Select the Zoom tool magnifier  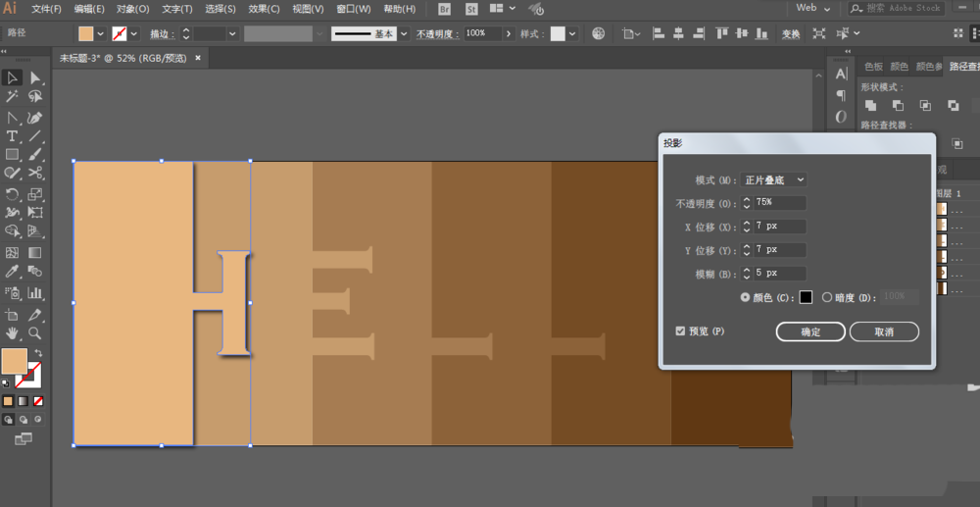click(x=35, y=333)
